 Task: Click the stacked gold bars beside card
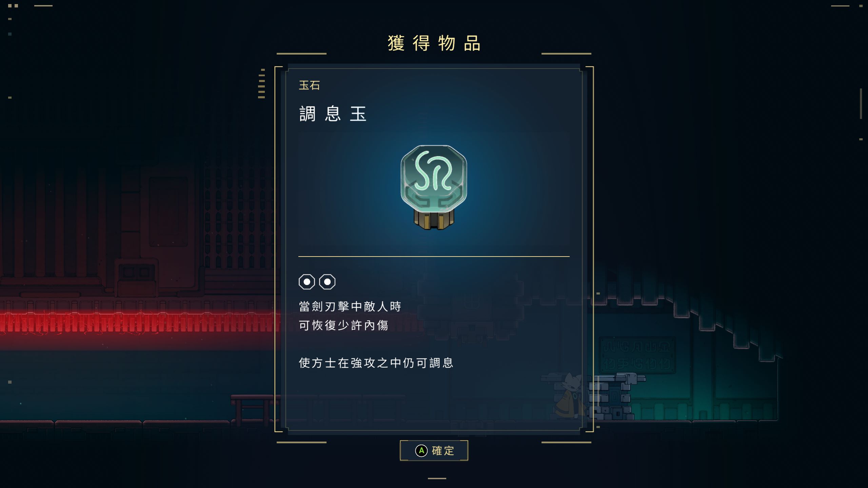point(261,84)
